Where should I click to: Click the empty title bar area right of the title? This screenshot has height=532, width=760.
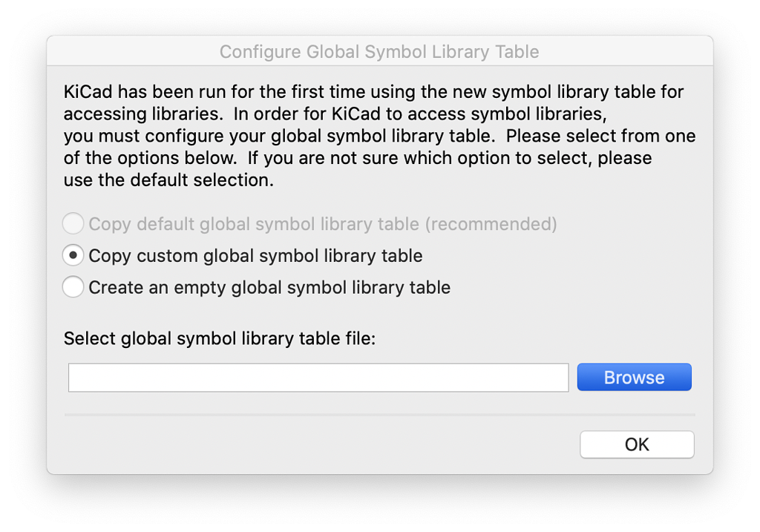pos(626,51)
